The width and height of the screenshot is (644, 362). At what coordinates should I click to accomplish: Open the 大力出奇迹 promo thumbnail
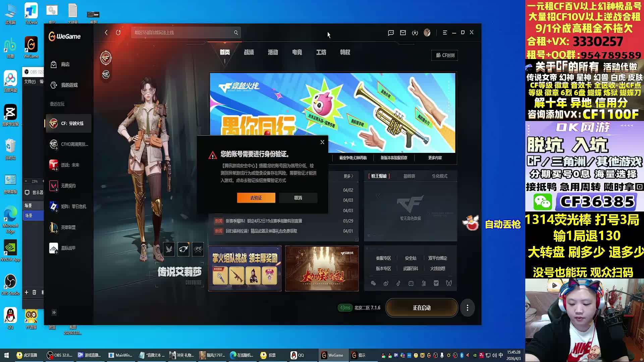click(322, 268)
